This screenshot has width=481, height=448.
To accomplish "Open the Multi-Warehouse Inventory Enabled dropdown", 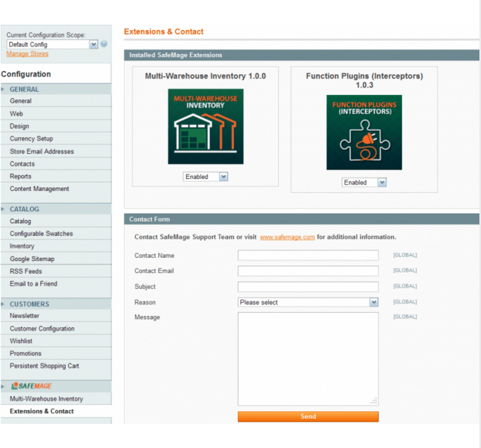I will pyautogui.click(x=205, y=176).
